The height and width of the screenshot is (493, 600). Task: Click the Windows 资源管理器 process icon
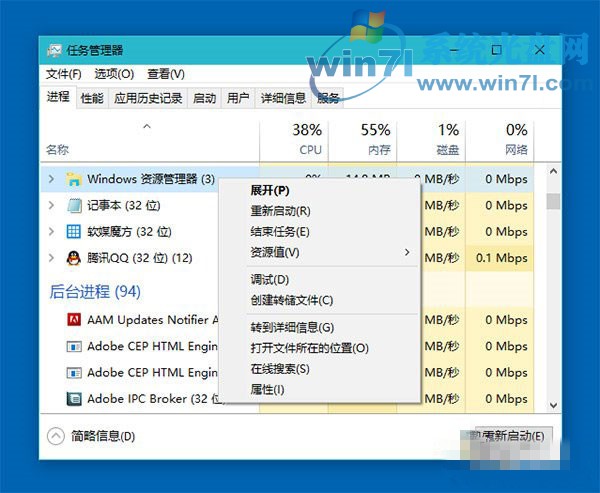[73, 179]
